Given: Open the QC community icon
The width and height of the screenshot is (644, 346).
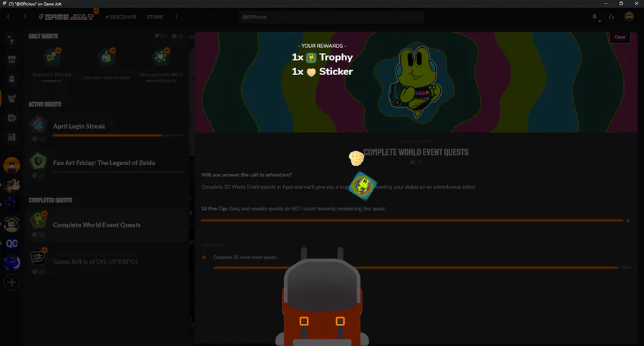Looking at the screenshot, I should click(x=11, y=243).
